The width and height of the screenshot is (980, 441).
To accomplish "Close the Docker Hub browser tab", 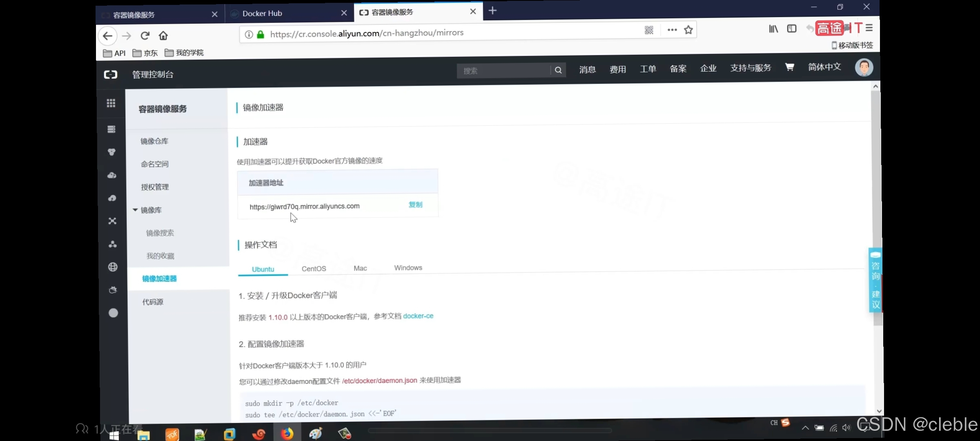I will (344, 13).
